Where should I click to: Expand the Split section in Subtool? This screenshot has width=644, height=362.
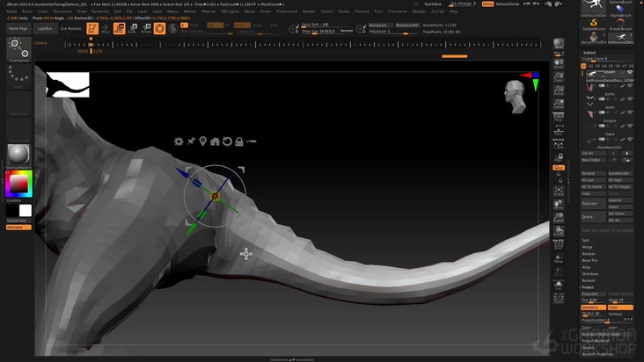[x=586, y=240]
